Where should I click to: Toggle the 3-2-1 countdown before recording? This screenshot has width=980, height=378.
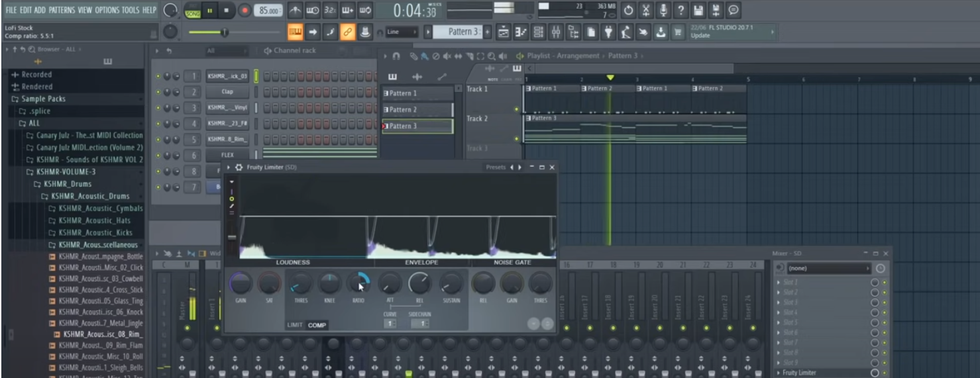tap(330, 11)
